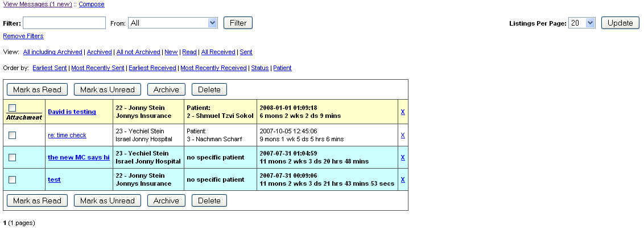644x229 pixels.
Task: Remove 'the new MC says hi' using X
Action: (403, 157)
